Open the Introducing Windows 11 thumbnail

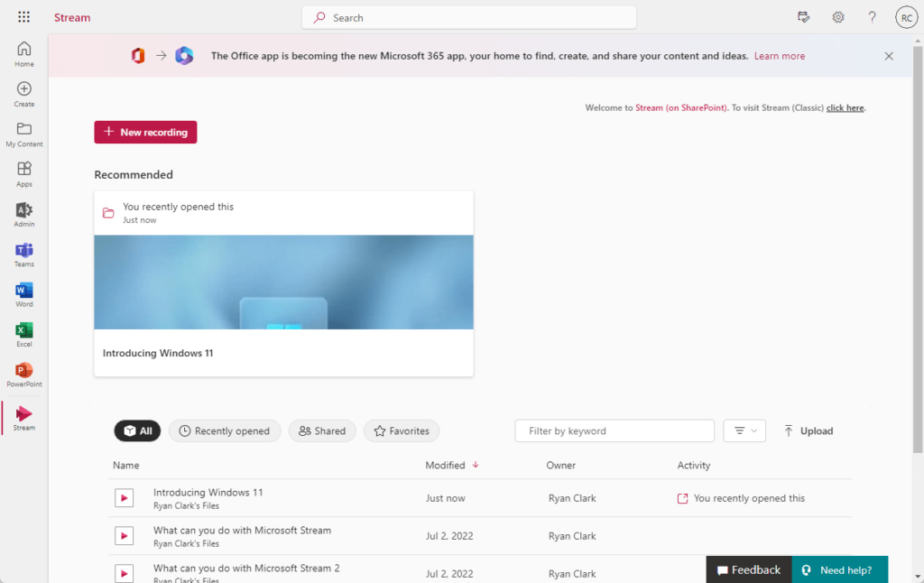[x=283, y=282]
